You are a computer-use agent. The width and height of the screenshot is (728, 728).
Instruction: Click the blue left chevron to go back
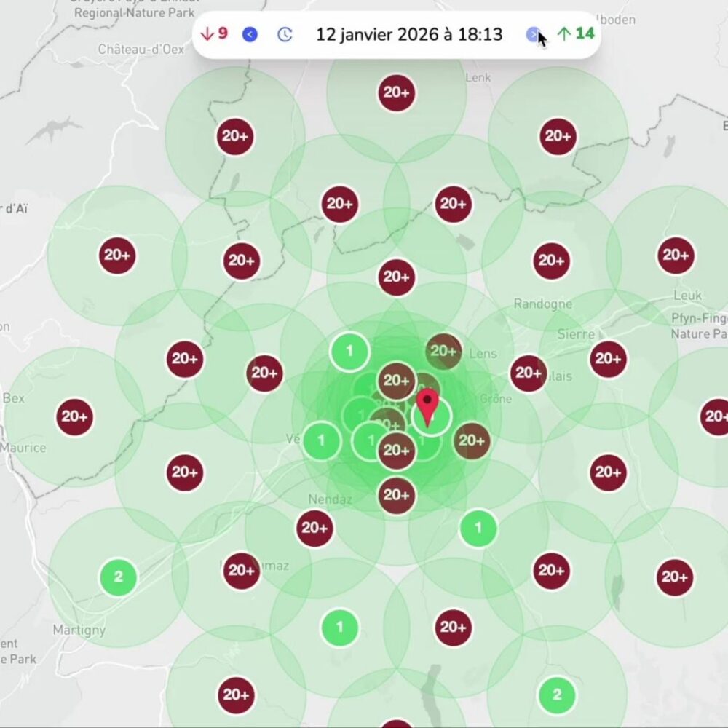(250, 33)
